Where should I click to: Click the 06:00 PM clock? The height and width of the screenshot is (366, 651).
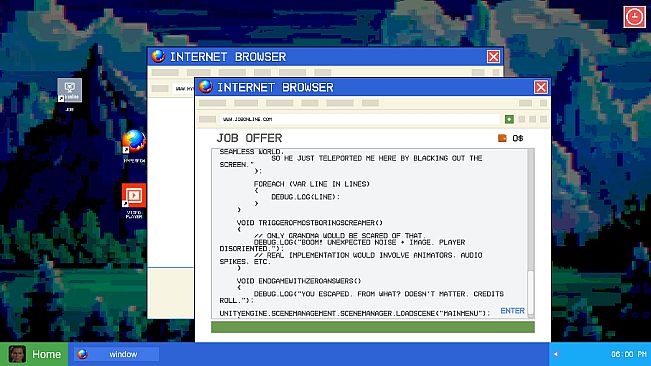629,354
